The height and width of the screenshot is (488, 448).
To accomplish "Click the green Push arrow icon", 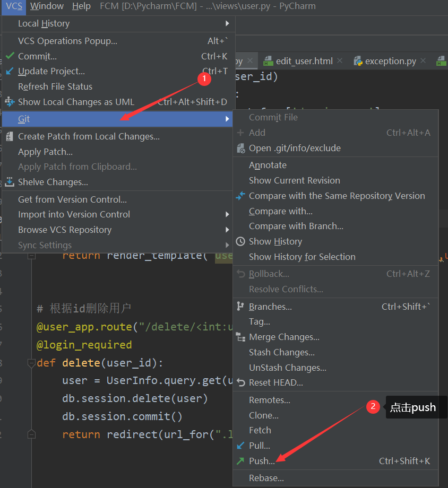I will point(240,461).
